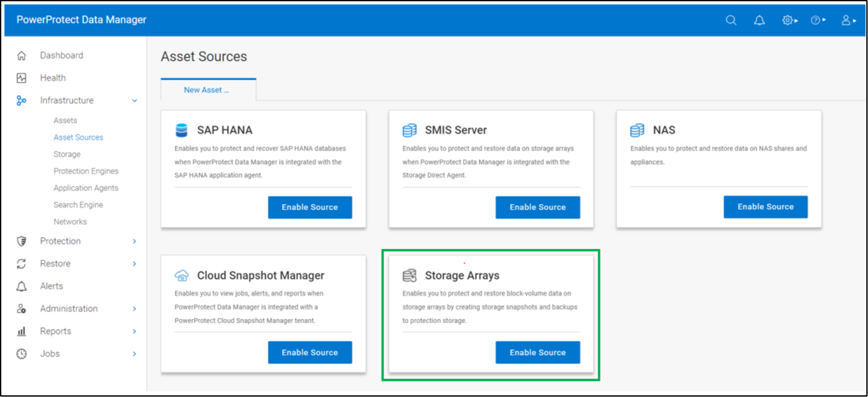Click the Protection shield icon
This screenshot has height=397, width=868.
pyautogui.click(x=22, y=241)
